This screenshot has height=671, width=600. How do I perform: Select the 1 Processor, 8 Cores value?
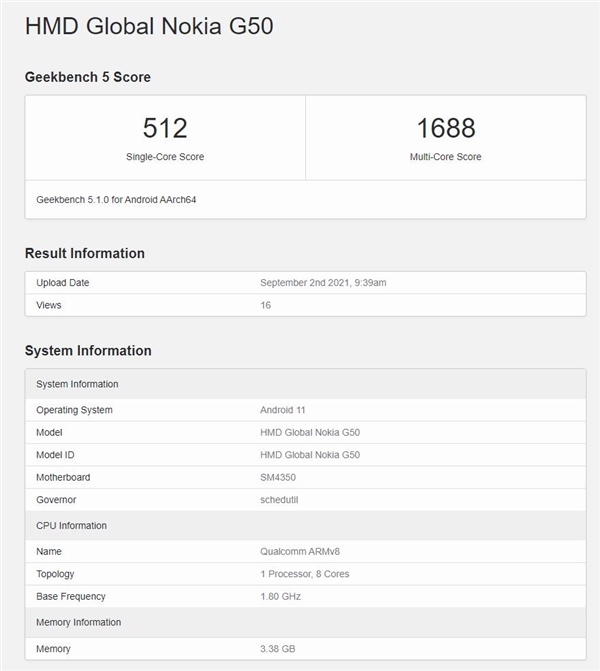305,574
